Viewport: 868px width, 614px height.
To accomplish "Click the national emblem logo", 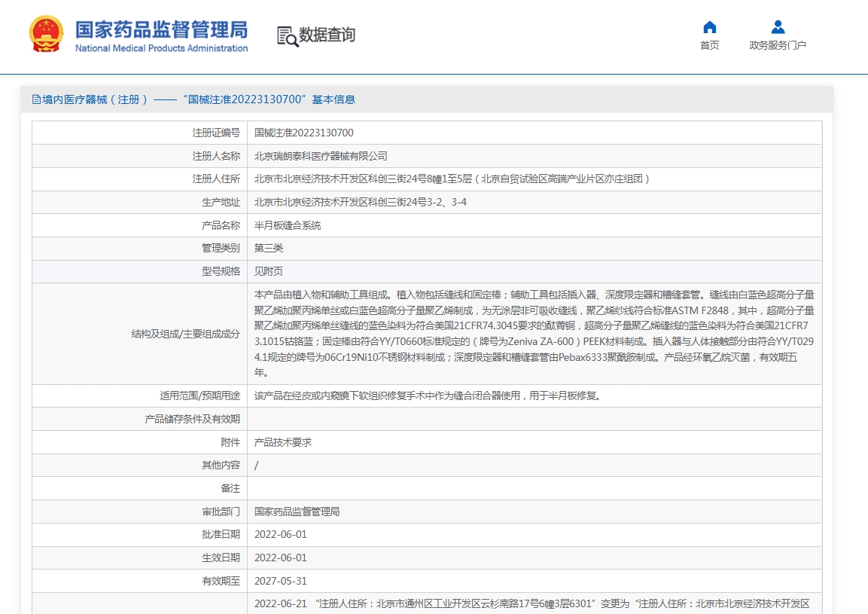I will [x=45, y=35].
